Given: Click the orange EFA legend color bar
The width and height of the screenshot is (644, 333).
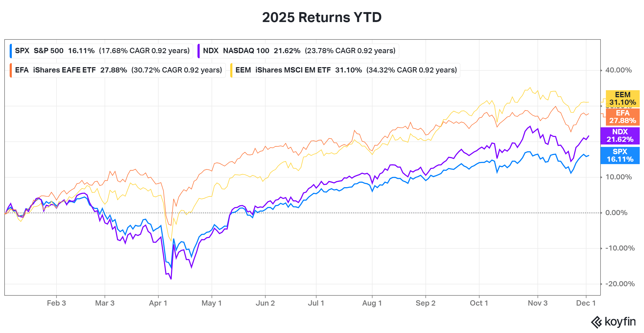Looking at the screenshot, I should point(11,70).
